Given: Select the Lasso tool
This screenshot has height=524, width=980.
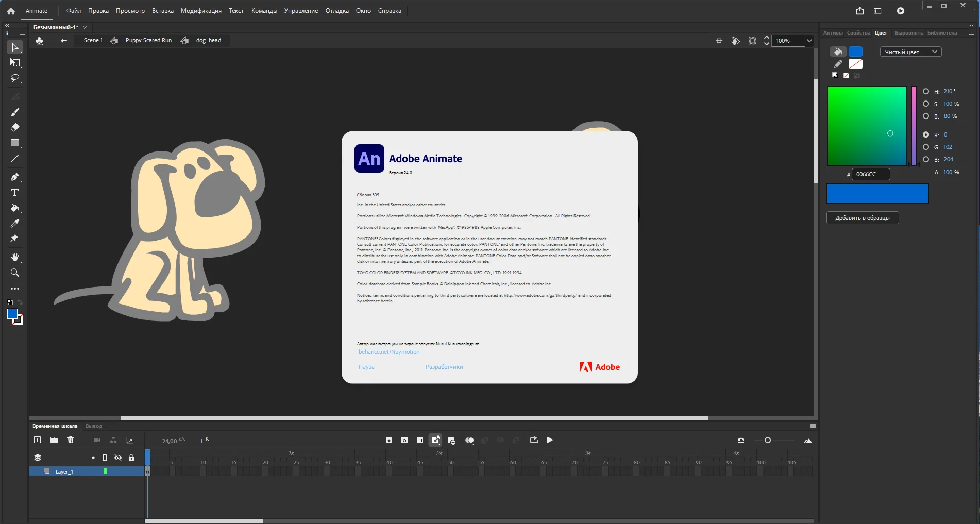Looking at the screenshot, I should pyautogui.click(x=15, y=78).
